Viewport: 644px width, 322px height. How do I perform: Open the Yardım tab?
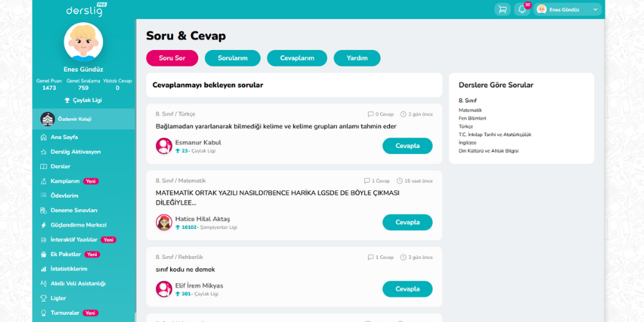tap(357, 58)
